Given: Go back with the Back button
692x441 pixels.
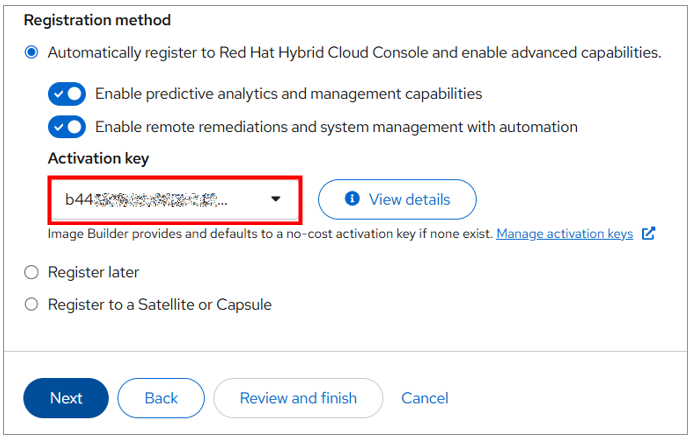Looking at the screenshot, I should pos(161,398).
